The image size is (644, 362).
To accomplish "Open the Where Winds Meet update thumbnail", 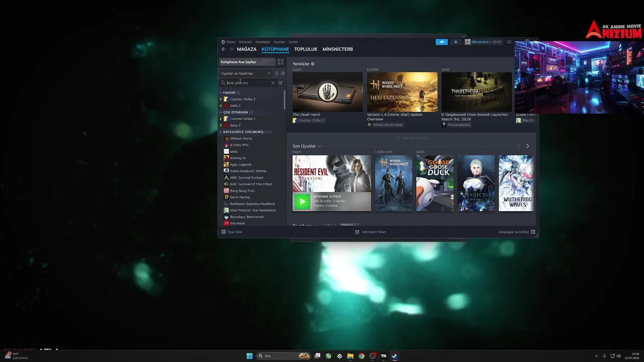I will 402,92.
